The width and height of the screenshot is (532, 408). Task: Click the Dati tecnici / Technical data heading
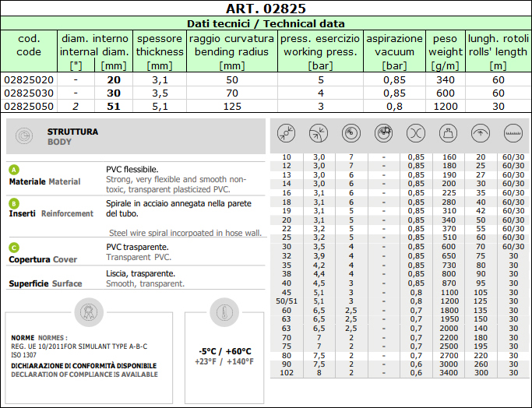[266, 23]
